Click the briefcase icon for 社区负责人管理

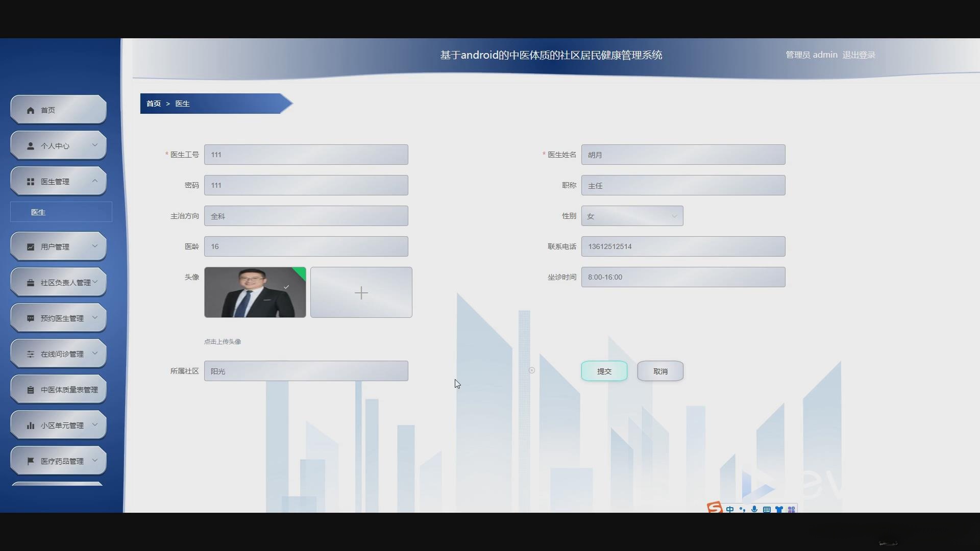coord(31,283)
